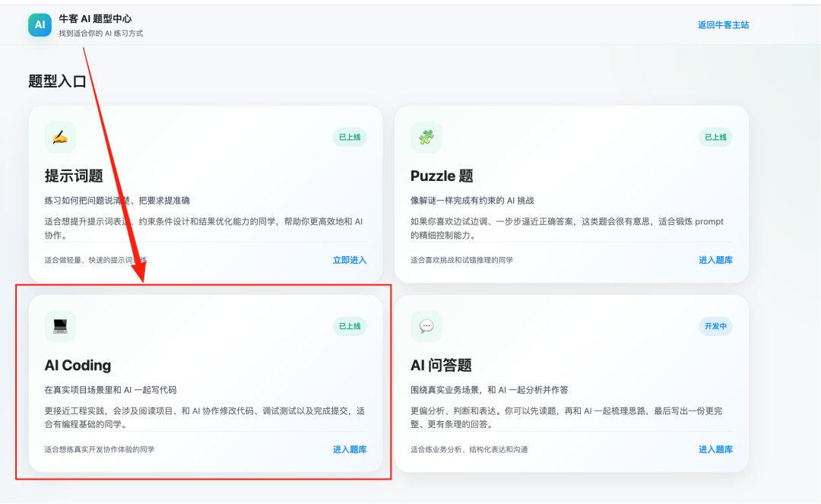Click the AI logo icon in header
Viewport: 821px width, 504px height.
coord(40,24)
